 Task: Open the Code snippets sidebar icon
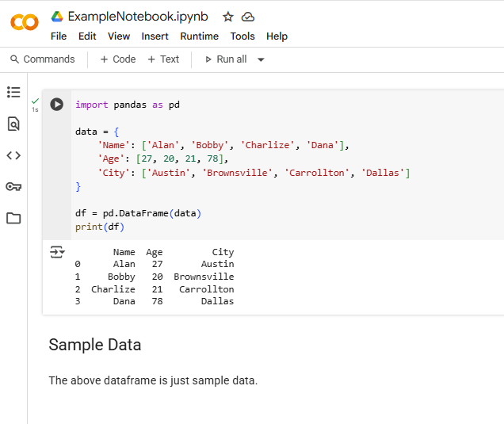pos(13,155)
